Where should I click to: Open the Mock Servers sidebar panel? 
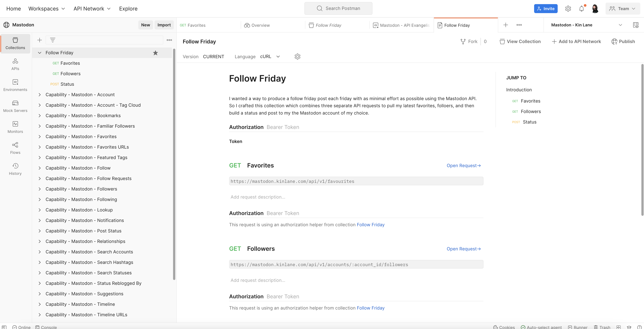point(15,106)
